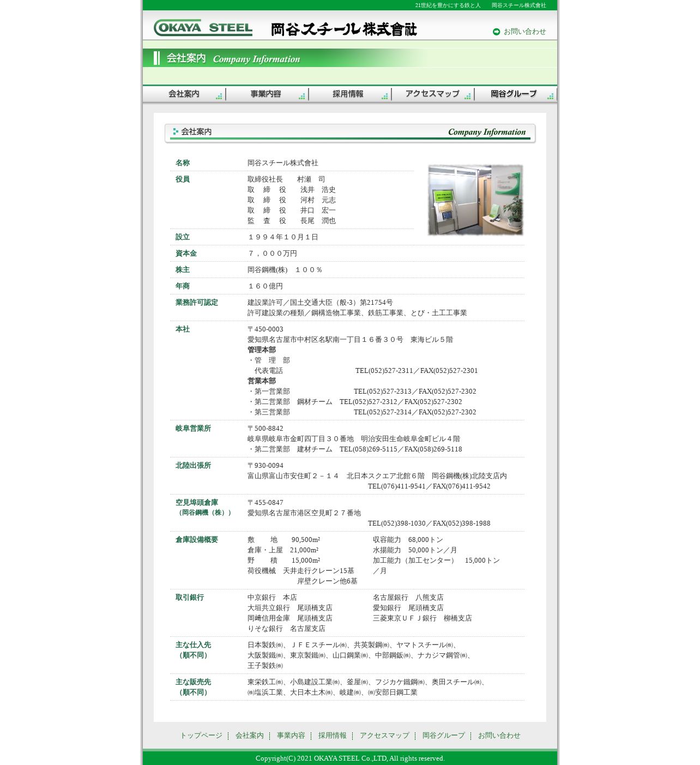700x765 pixels.
Task: Open 採用情報 navigation tab
Action: (x=350, y=94)
